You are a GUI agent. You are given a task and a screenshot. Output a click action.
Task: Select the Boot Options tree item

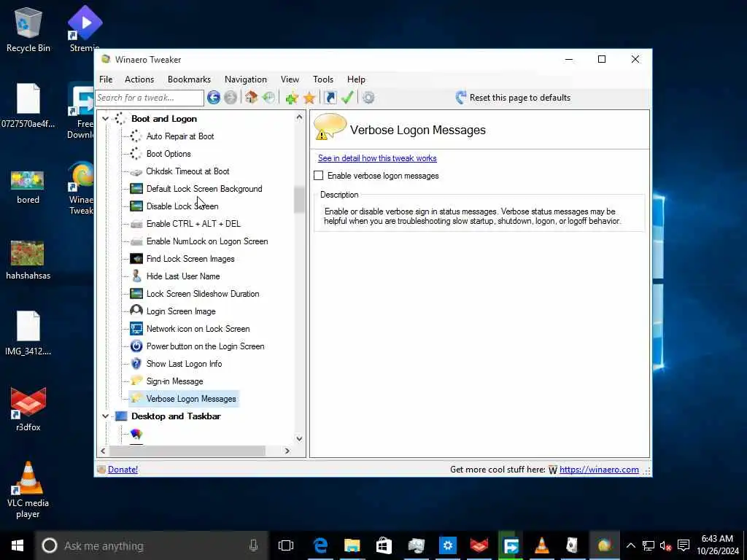point(169,154)
